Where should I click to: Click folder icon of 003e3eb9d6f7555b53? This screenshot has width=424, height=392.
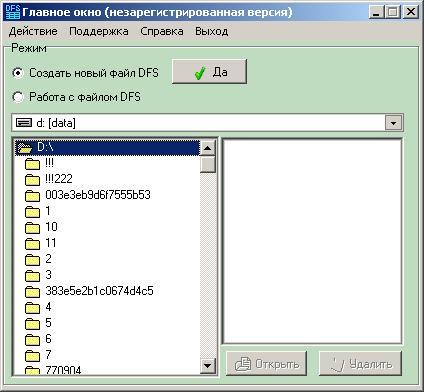tap(32, 195)
